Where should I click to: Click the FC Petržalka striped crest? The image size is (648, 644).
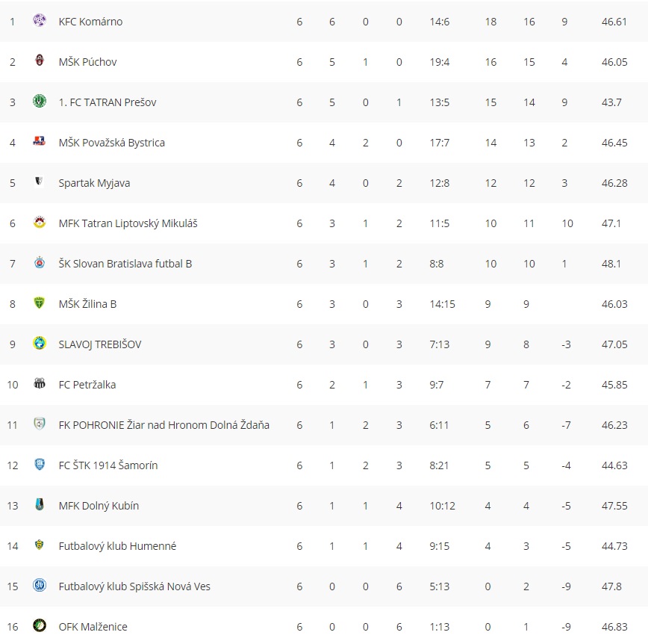tap(40, 384)
